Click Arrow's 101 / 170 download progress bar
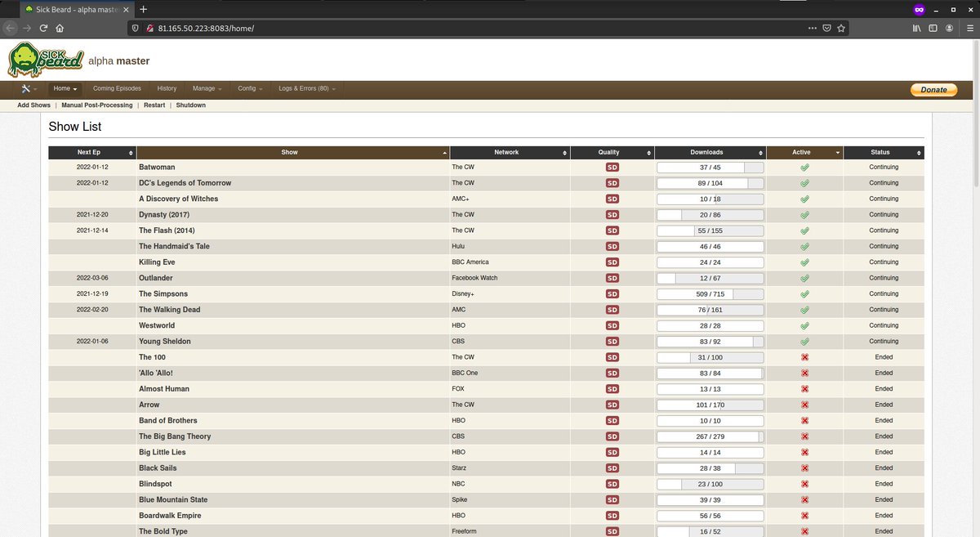Screen dimensions: 980x537 pos(710,405)
